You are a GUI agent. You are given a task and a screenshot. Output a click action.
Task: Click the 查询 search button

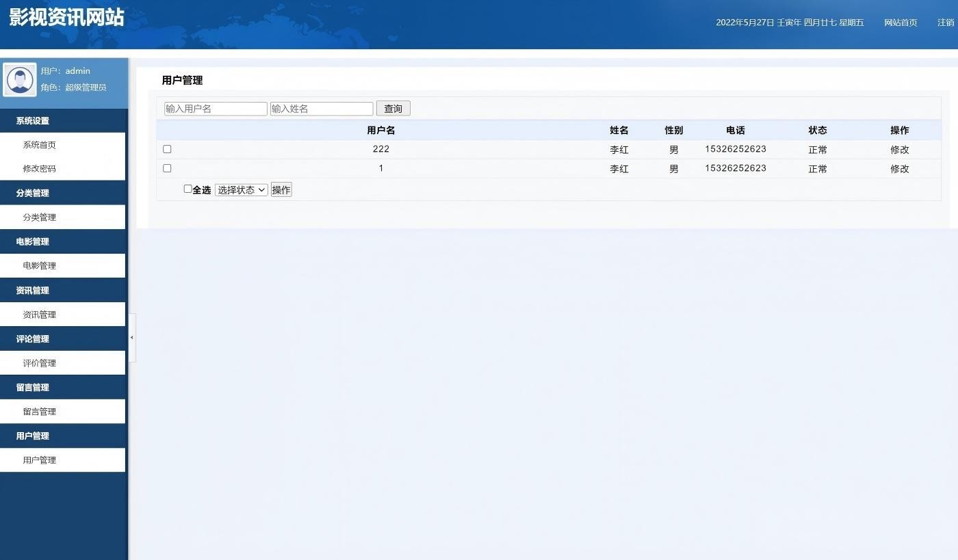tap(393, 108)
